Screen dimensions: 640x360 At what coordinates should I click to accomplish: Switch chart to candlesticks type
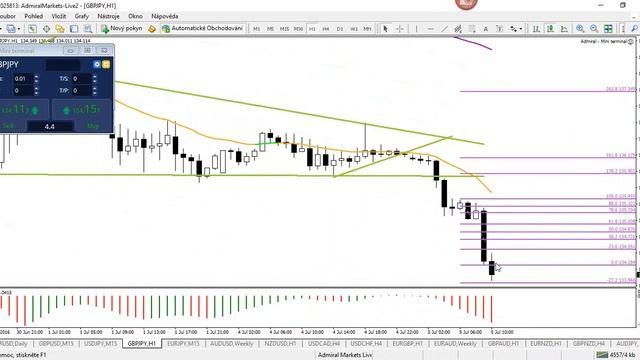pyautogui.click(x=550, y=29)
